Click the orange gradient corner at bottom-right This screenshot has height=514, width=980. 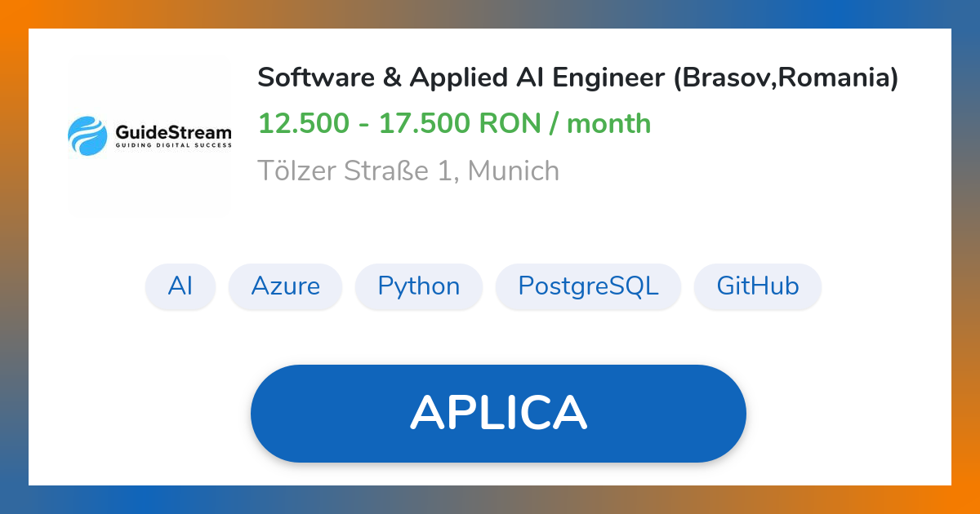967,500
